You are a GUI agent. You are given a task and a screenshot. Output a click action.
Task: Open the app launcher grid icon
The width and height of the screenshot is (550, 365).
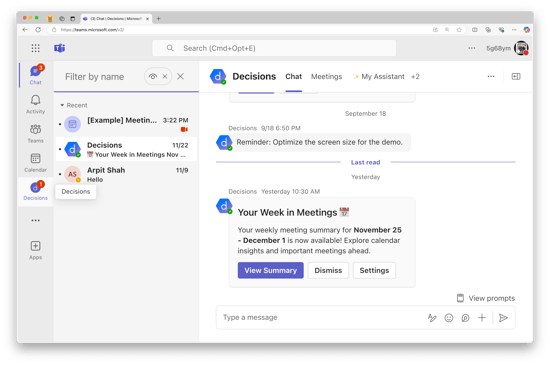click(35, 48)
